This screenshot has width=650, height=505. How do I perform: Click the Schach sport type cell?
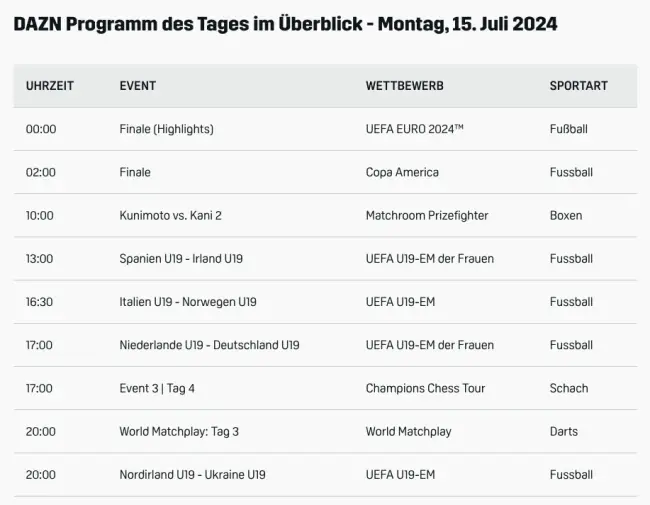click(x=569, y=388)
